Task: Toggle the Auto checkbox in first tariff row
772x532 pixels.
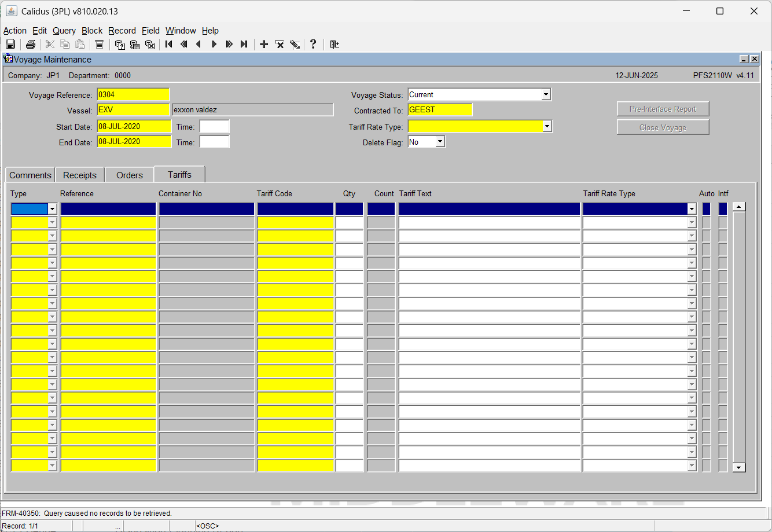Action: [x=706, y=209]
